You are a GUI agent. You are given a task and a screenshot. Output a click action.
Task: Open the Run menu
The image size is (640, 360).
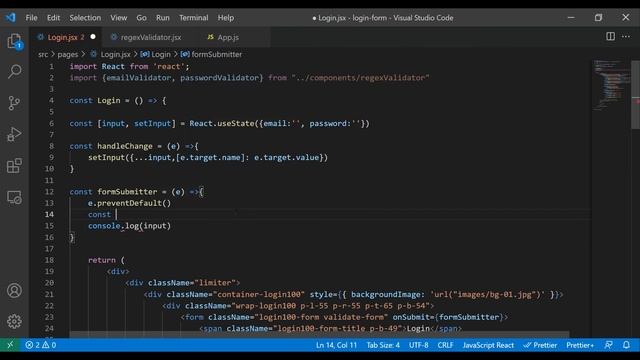pyautogui.click(x=162, y=18)
